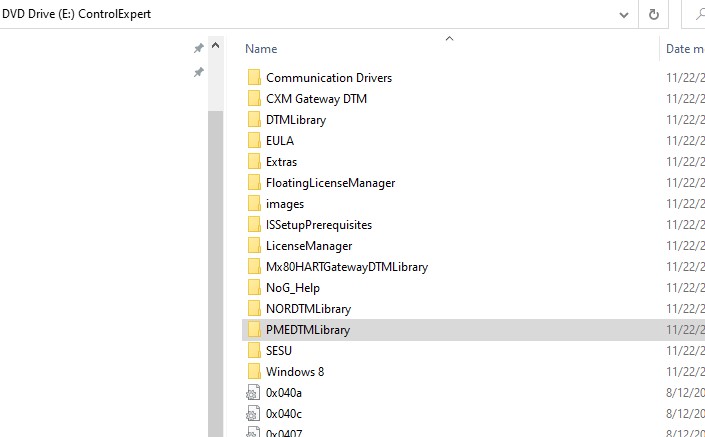Viewport: 705px width, 437px height.
Task: Select the '0x040c' file name text
Action: coord(284,414)
